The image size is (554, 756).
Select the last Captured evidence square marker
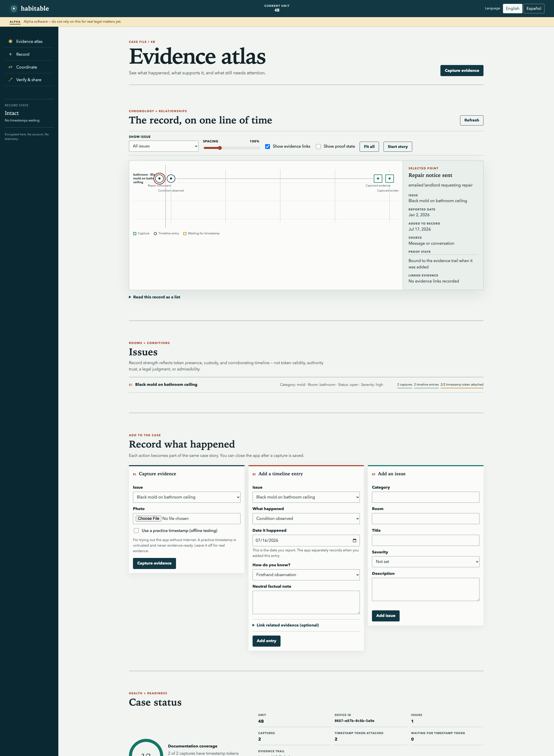[389, 178]
